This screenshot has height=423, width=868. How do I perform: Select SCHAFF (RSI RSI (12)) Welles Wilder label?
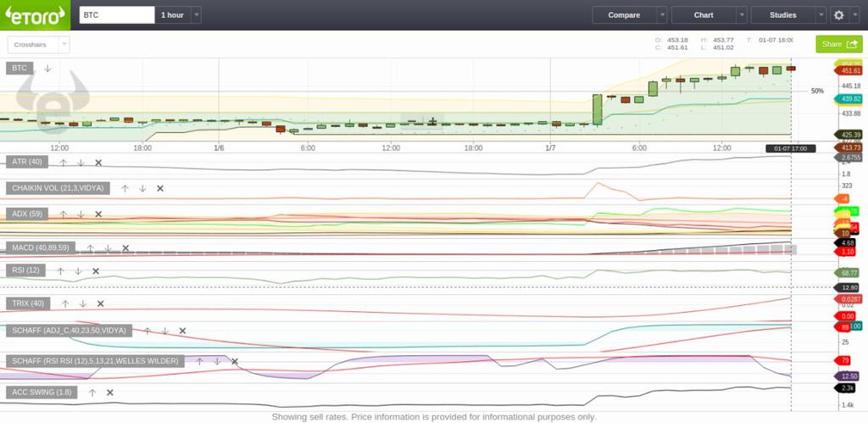click(95, 361)
